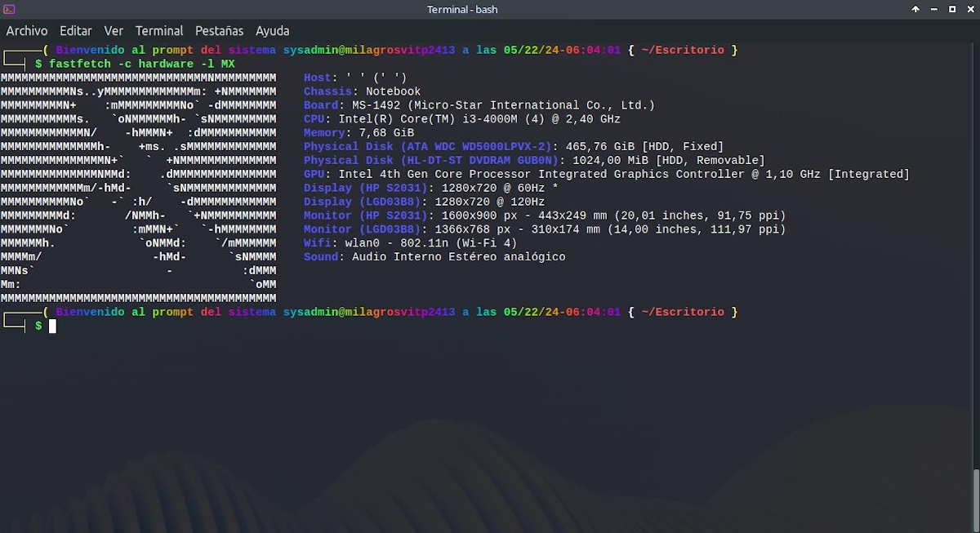Open the Terminal menu
Image resolution: width=980 pixels, height=533 pixels.
point(159,31)
